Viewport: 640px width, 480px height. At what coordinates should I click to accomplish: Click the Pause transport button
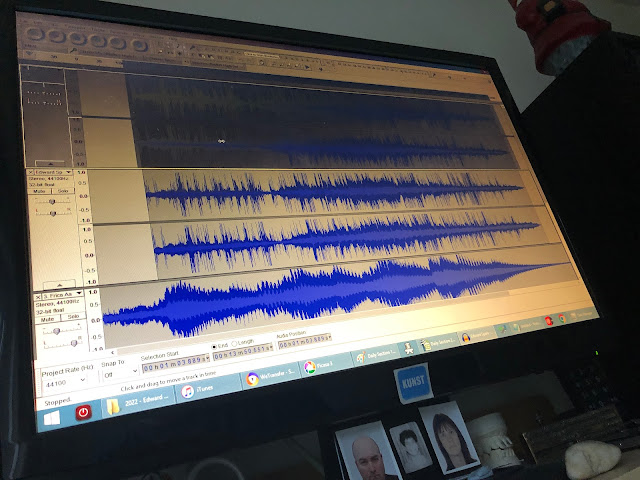pos(35,34)
